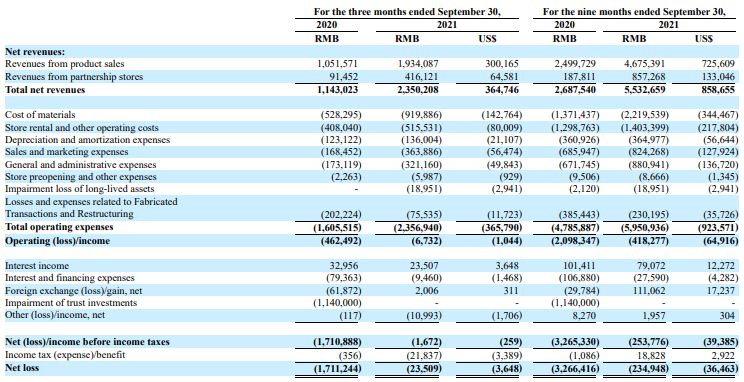
Task: Click the Cost of materials label
Action: tap(40, 115)
